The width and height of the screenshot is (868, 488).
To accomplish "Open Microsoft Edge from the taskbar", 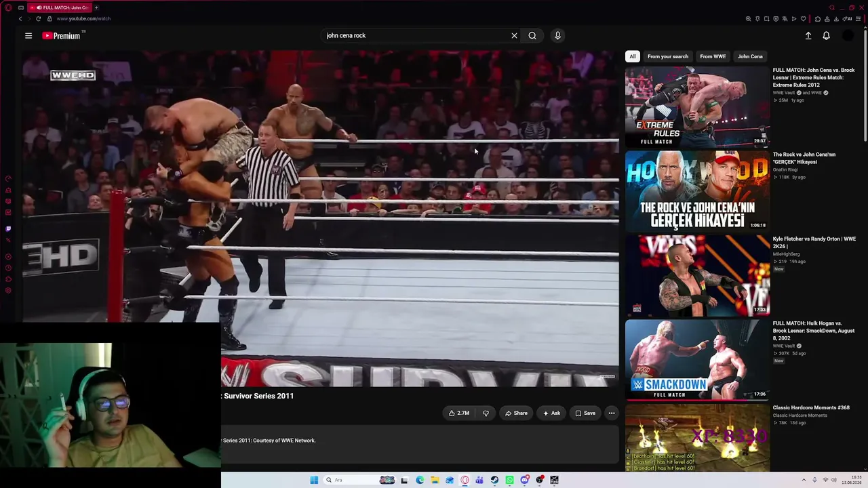I will (420, 480).
